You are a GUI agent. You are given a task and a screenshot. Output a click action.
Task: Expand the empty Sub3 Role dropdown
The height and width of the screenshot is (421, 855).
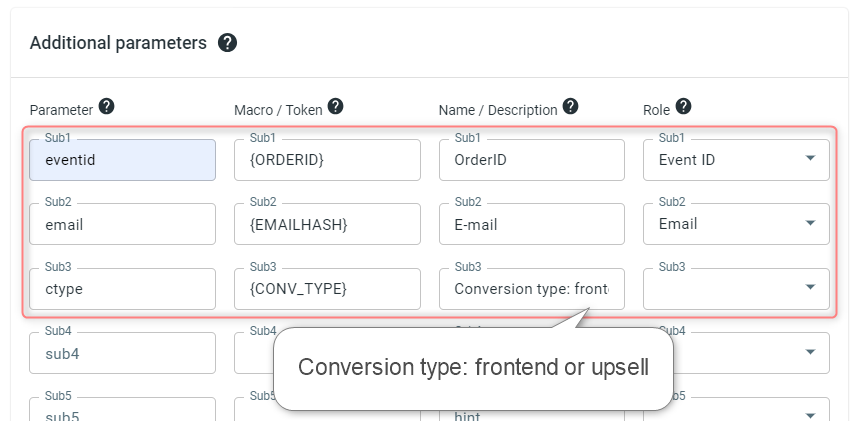click(x=736, y=288)
